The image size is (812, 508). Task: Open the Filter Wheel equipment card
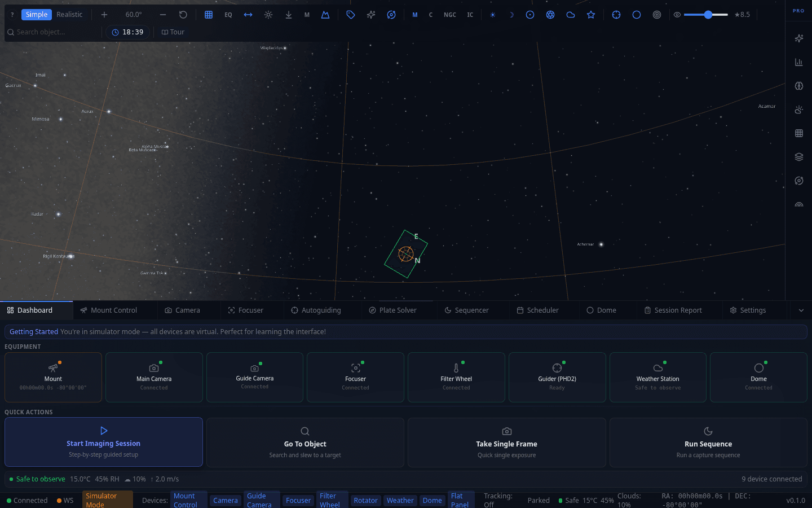coord(456,378)
